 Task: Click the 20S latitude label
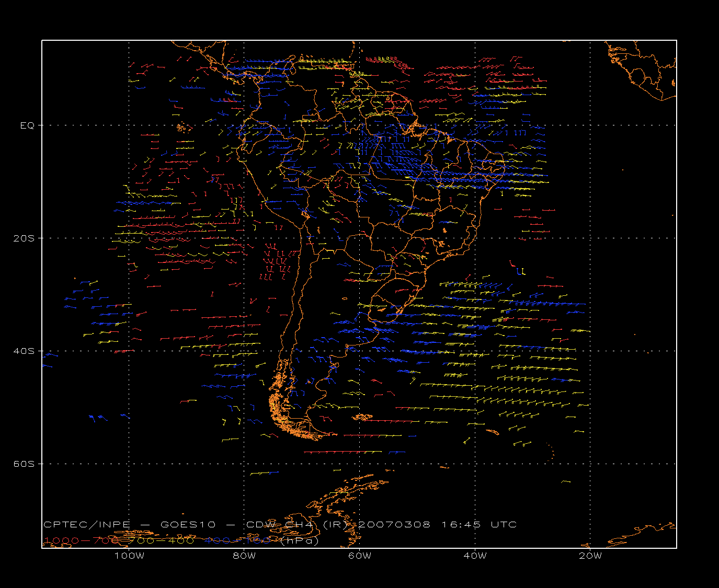click(x=24, y=238)
